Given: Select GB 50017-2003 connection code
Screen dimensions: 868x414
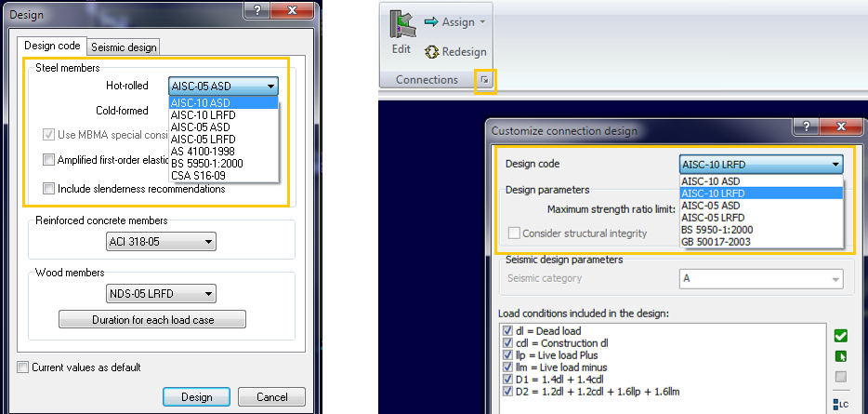Looking at the screenshot, I should pos(761,242).
